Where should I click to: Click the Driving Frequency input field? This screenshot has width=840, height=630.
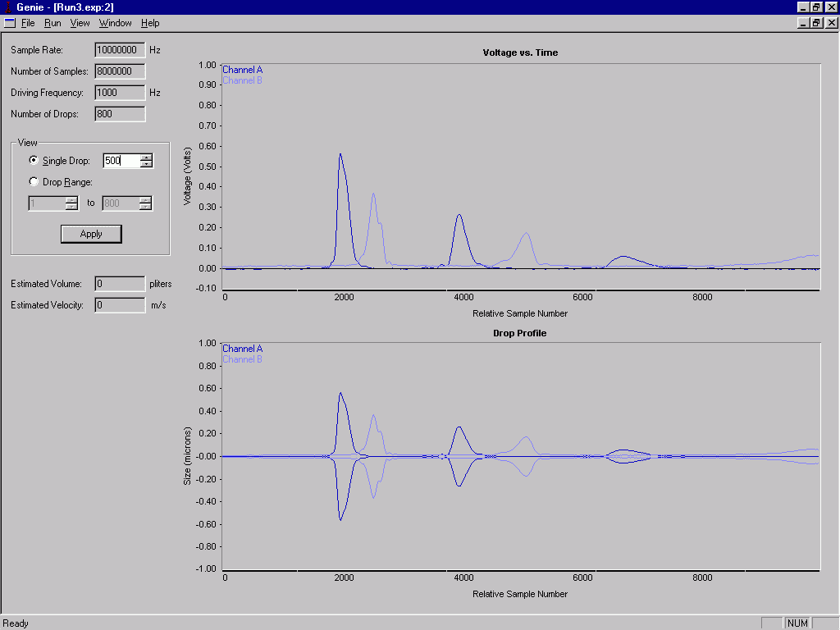coord(120,93)
